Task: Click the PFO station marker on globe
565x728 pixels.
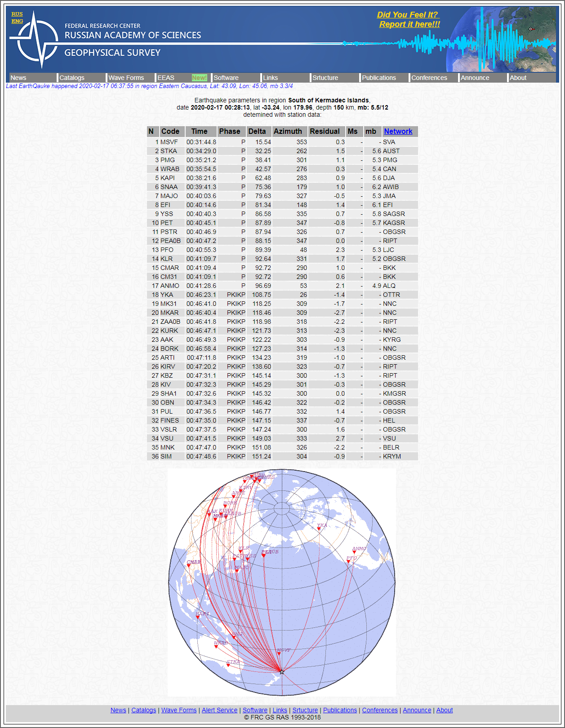Action: click(348, 561)
